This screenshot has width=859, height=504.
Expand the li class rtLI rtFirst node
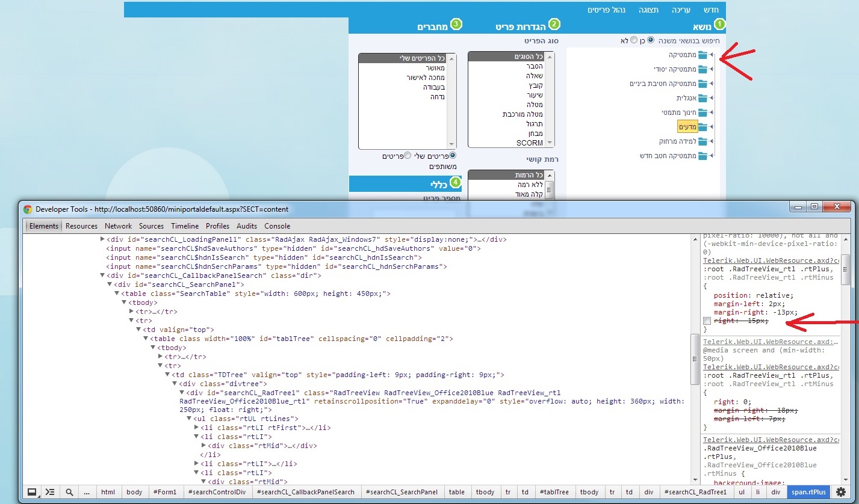(x=196, y=428)
